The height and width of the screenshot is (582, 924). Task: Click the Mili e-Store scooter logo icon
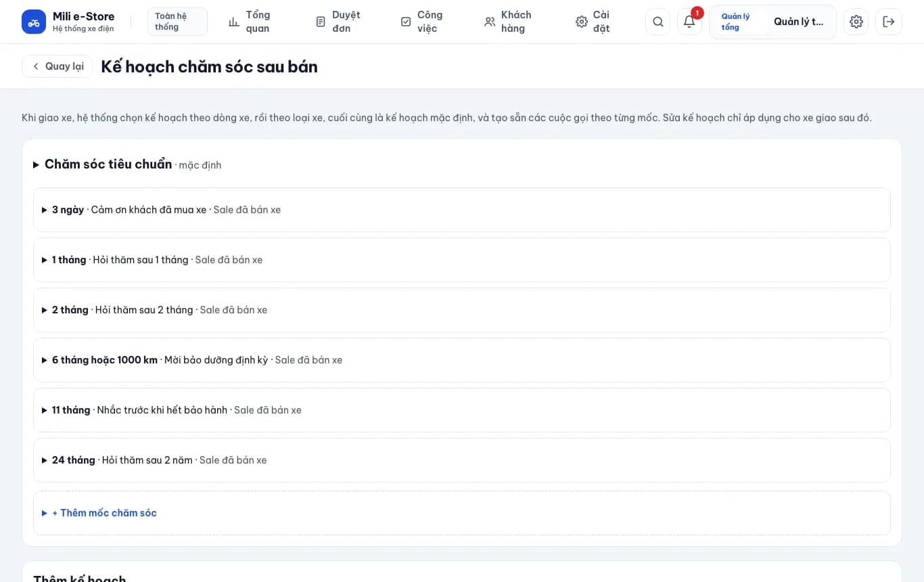pos(34,22)
